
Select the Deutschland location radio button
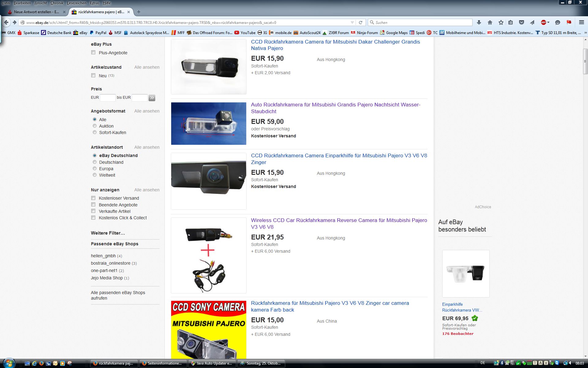(x=95, y=162)
